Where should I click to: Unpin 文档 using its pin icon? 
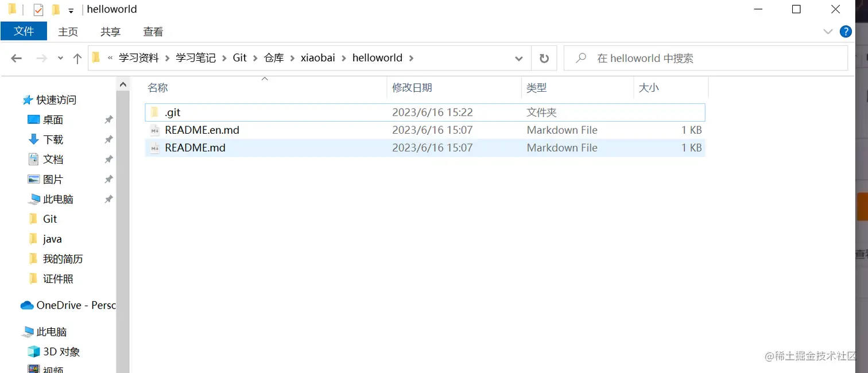pos(108,160)
